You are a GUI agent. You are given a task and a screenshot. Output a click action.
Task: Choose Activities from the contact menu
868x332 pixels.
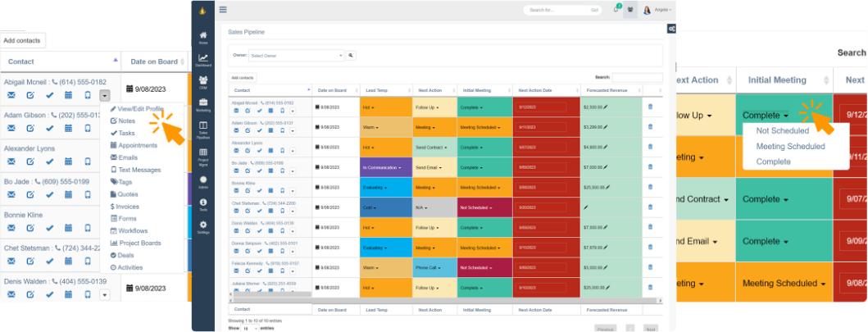(126, 267)
